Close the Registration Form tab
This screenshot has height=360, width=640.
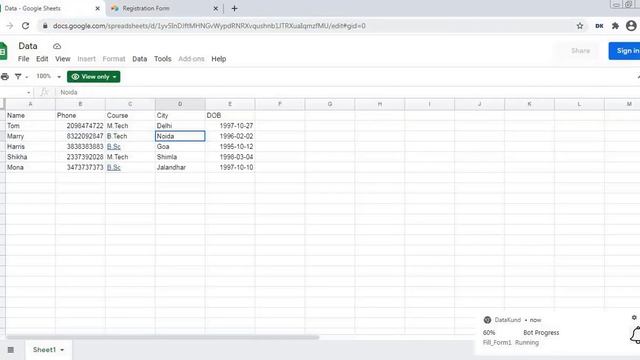216,8
